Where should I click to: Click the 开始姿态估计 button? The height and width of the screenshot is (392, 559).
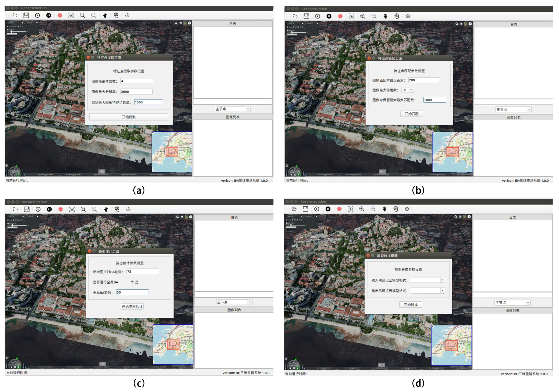132,306
